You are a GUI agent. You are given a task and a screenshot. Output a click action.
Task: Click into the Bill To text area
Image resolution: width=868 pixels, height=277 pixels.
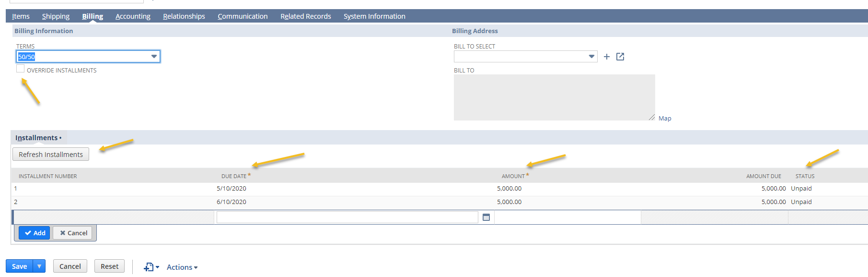[554, 97]
